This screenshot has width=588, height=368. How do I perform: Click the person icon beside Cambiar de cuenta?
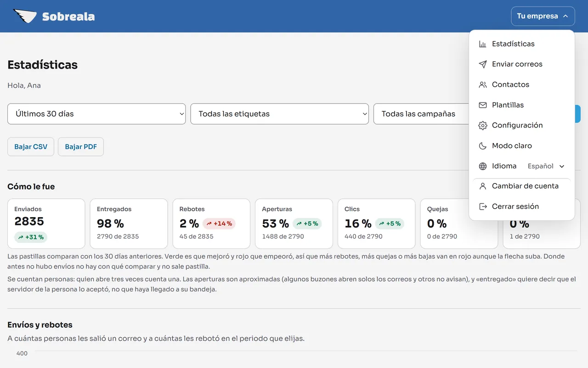[x=482, y=186]
